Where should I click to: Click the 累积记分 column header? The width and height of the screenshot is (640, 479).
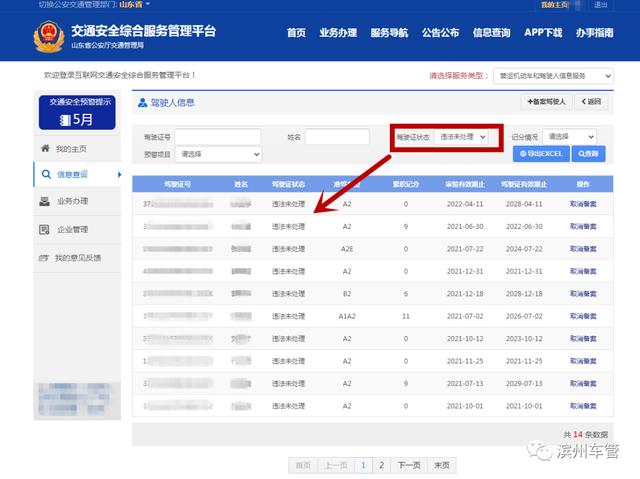coord(406,184)
